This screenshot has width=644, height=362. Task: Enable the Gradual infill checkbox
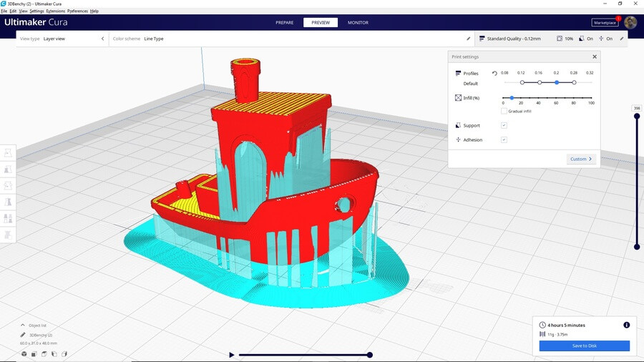point(504,111)
